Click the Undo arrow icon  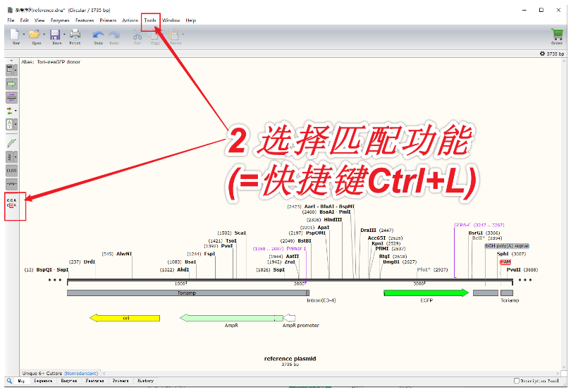pyautogui.click(x=98, y=34)
